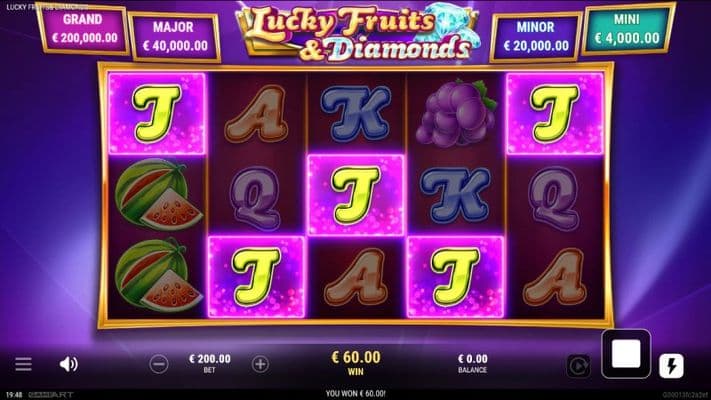The height and width of the screenshot is (400, 711).
Task: Click the MINOR €20,000.00 jackpot panel
Action: (x=536, y=37)
